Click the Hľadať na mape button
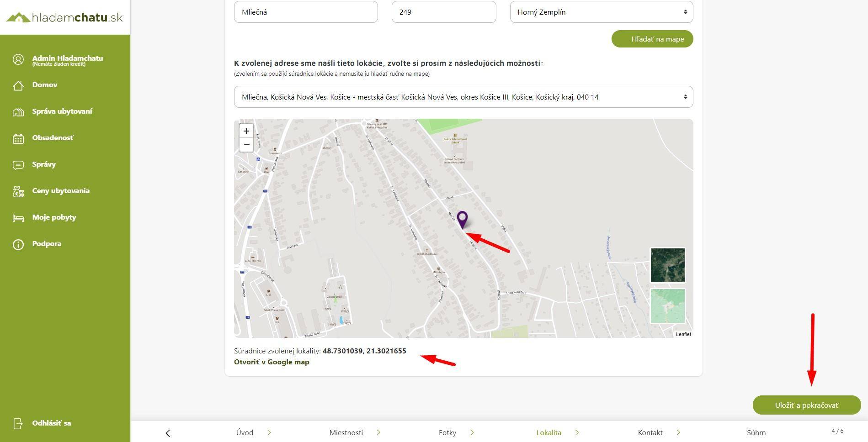The image size is (868, 442). (652, 39)
